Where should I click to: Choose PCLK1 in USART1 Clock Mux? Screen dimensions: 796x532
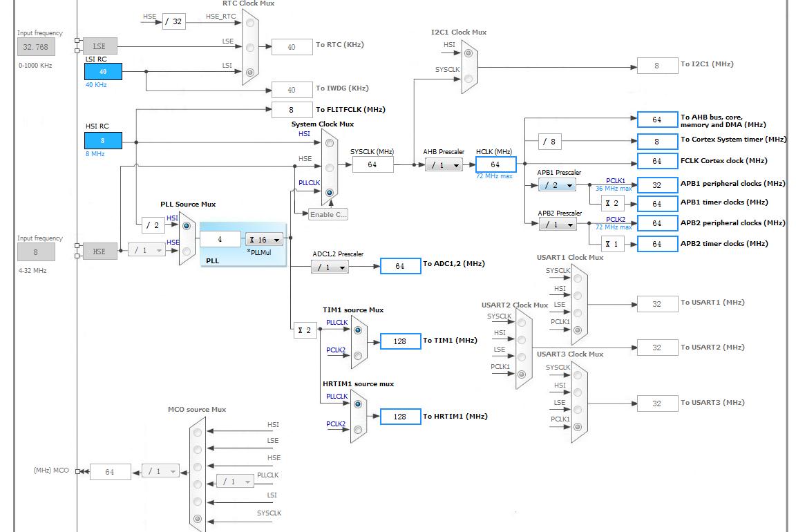pos(578,330)
